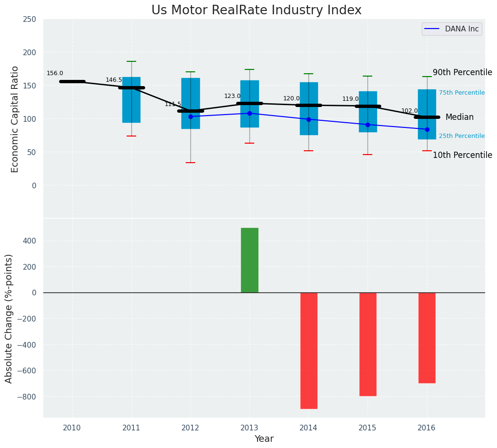Select the 10th Percentile annotation

(x=462, y=155)
